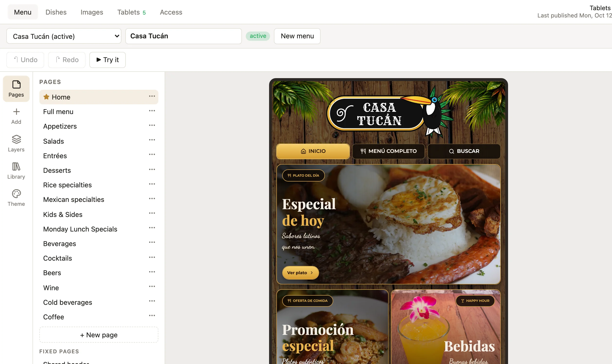The width and height of the screenshot is (612, 364).
Task: Click the HAPPY HOUR badge in preview
Action: pos(475,301)
